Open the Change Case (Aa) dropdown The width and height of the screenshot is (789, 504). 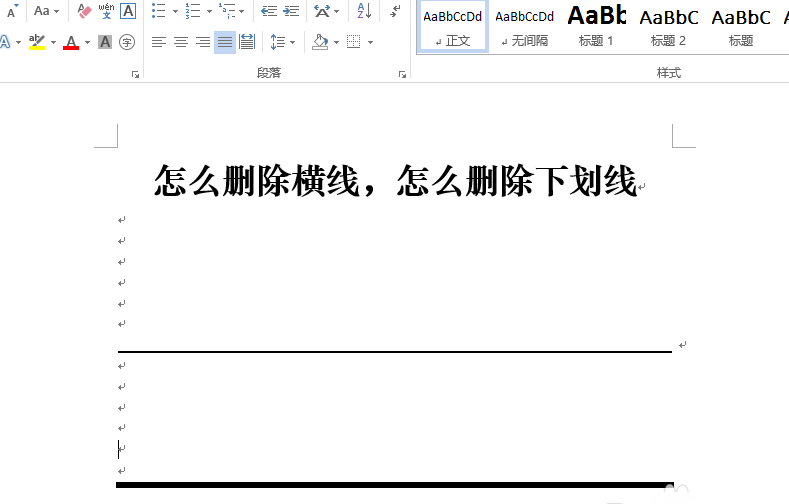click(46, 11)
